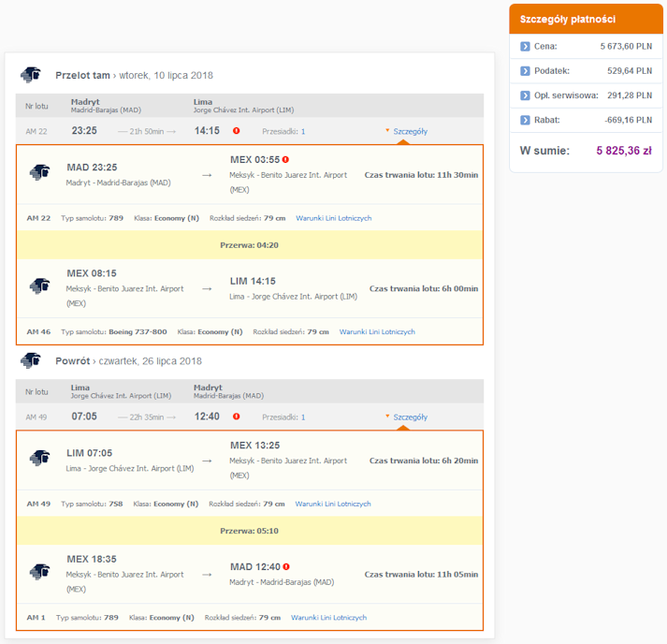
Task: Click the airline logo in MAD 23:25 segment
Action: click(x=39, y=172)
